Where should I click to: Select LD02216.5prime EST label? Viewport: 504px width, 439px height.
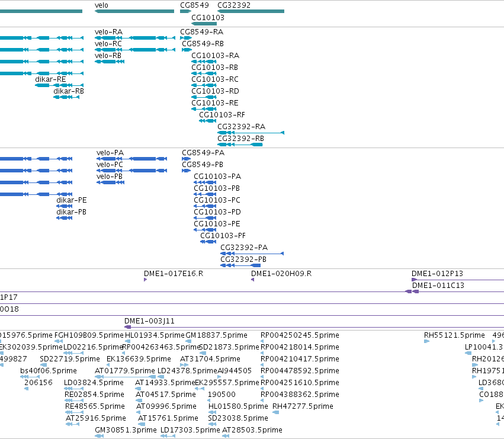(93, 347)
